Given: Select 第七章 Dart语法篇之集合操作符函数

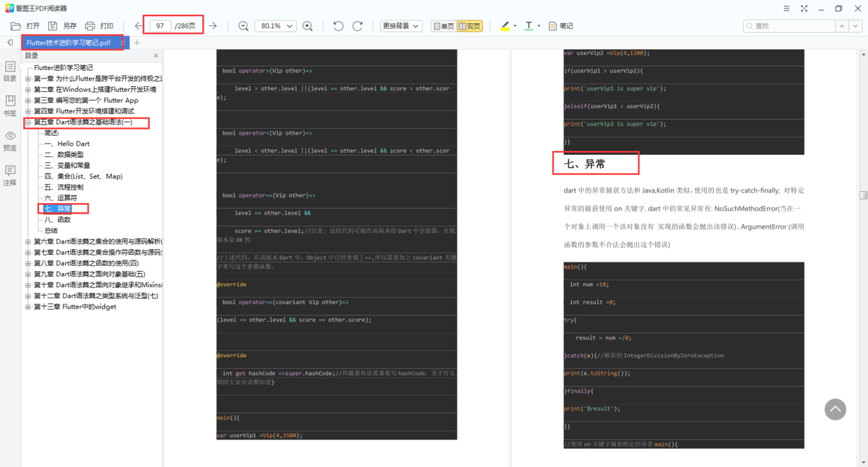Looking at the screenshot, I should pyautogui.click(x=98, y=252).
